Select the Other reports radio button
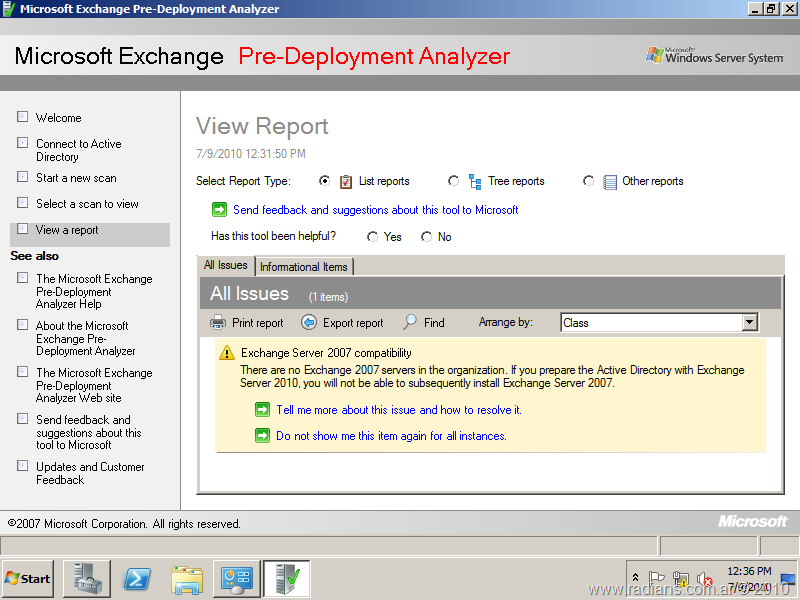Image resolution: width=800 pixels, height=600 pixels. pos(588,181)
